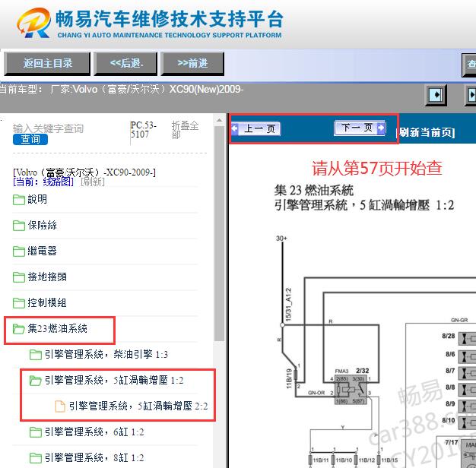The height and width of the screenshot is (468, 476).
Task: Click the scrollbar up arrow in tree panel
Action: (219, 121)
